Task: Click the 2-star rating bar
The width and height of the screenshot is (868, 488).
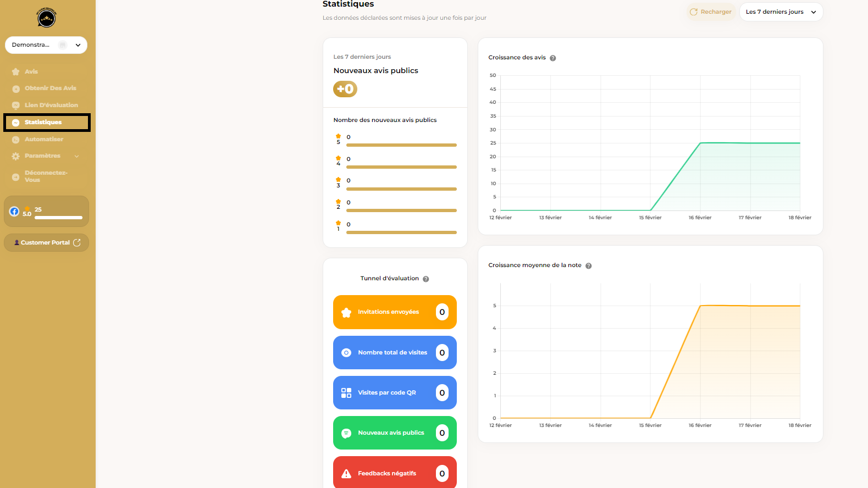Action: click(401, 210)
